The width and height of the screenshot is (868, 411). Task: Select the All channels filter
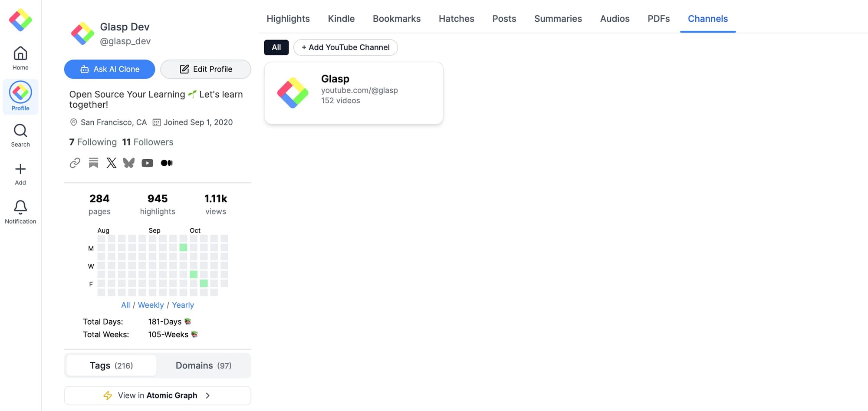click(276, 47)
